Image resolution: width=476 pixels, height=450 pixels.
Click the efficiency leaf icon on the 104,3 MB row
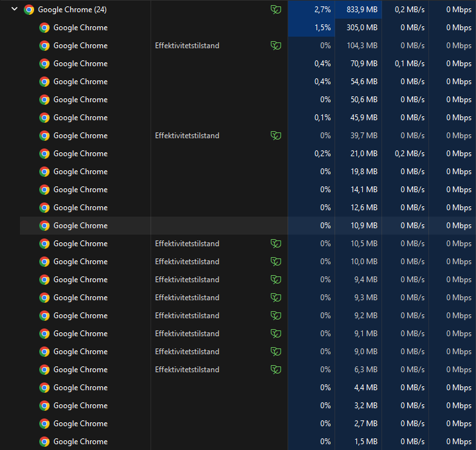click(x=276, y=46)
